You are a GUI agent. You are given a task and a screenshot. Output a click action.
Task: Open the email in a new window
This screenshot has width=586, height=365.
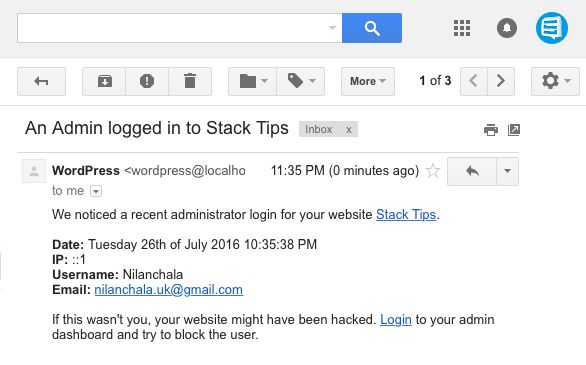514,130
